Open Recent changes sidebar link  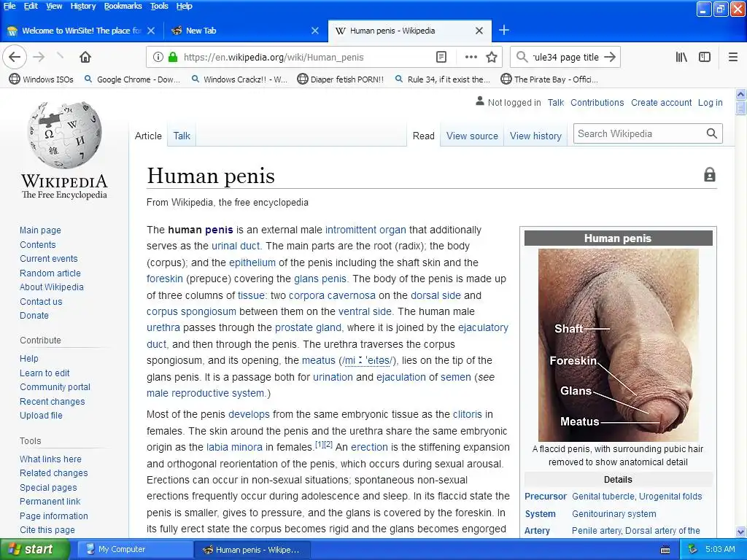53,402
